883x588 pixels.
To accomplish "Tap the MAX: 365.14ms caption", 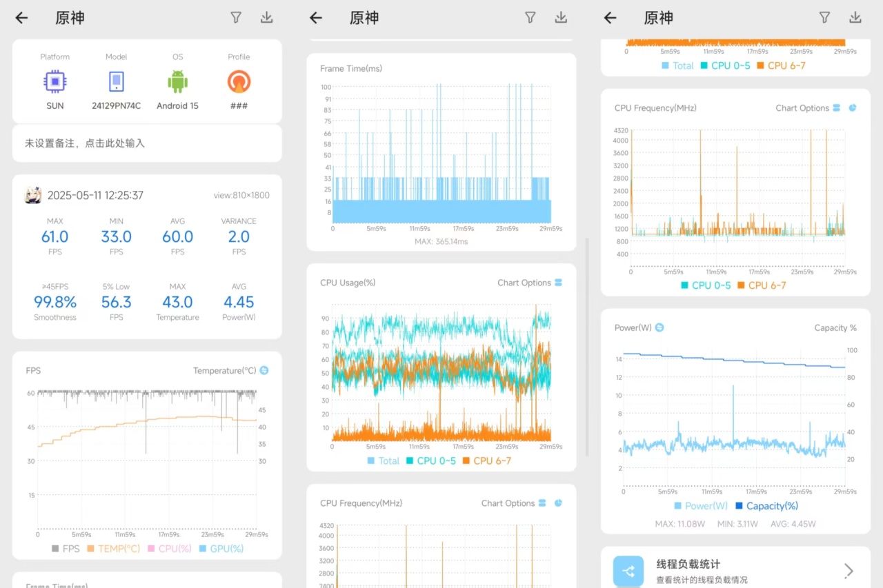I will 441,242.
